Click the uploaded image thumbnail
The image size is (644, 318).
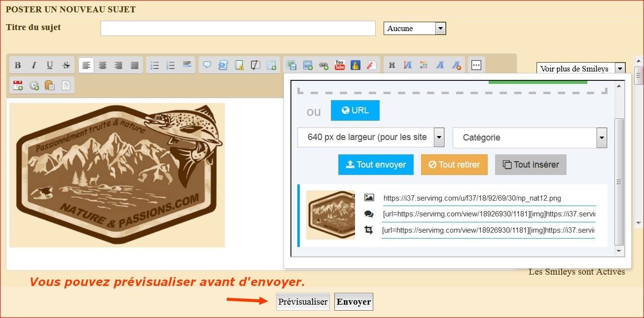pyautogui.click(x=330, y=215)
